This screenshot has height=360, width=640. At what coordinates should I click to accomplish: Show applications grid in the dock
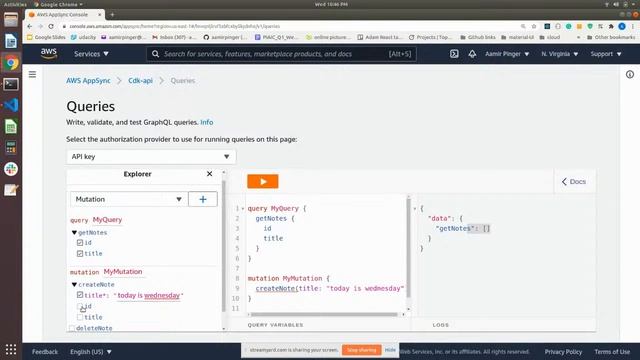pos(11,349)
